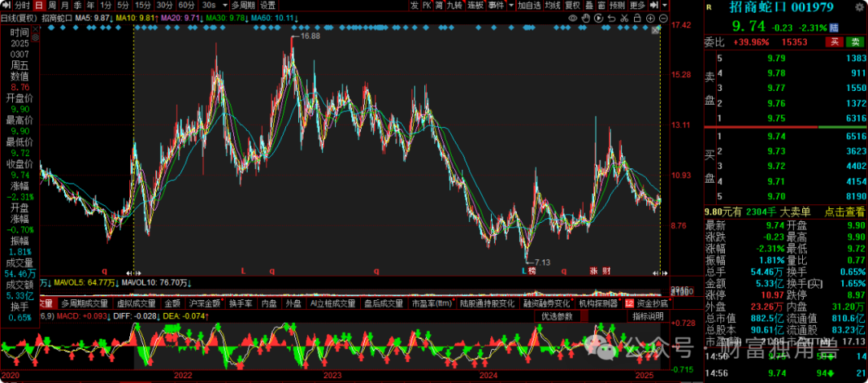868x383 pixels.
Task: Click the collapse-left arrow icon at toolbar start
Action: tap(6, 5)
